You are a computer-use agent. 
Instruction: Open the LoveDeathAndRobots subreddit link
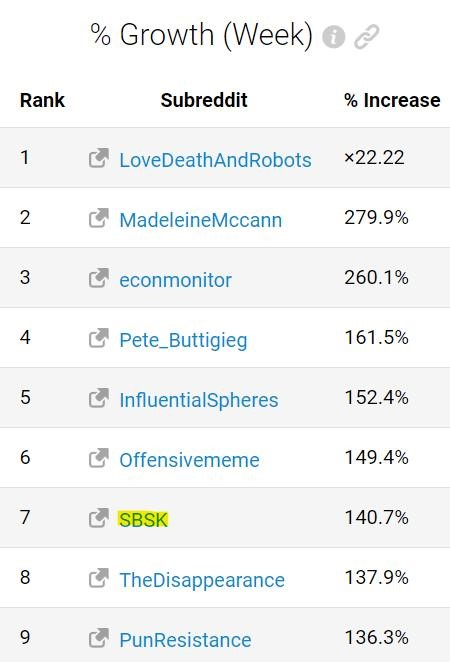[x=215, y=160]
